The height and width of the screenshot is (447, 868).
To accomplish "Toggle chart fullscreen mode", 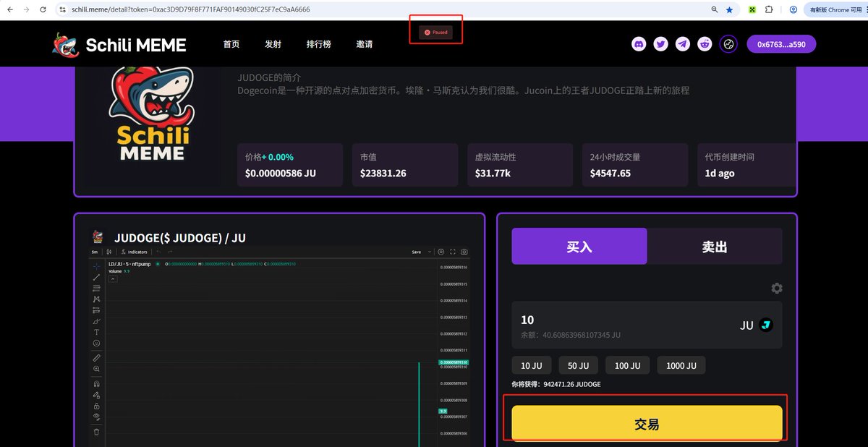I will (x=453, y=252).
